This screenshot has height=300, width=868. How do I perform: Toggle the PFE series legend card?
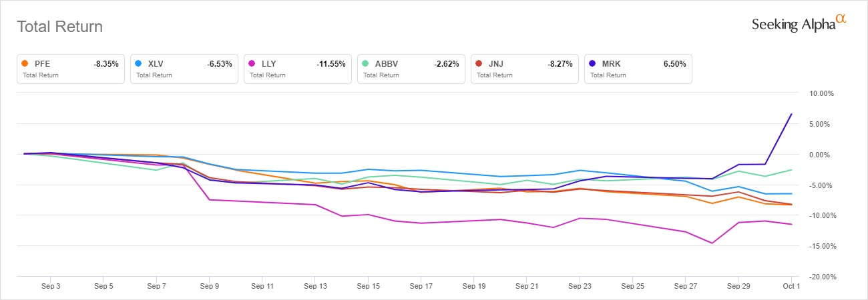tap(71, 68)
